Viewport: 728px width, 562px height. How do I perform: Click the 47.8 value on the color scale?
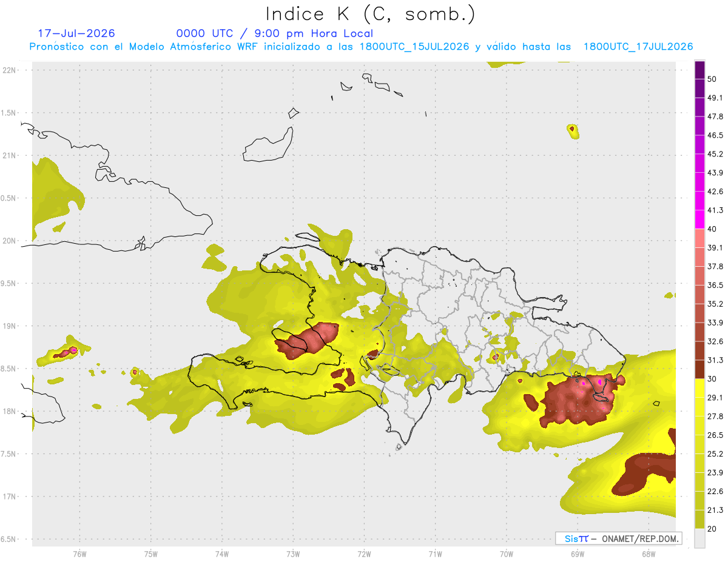click(715, 116)
